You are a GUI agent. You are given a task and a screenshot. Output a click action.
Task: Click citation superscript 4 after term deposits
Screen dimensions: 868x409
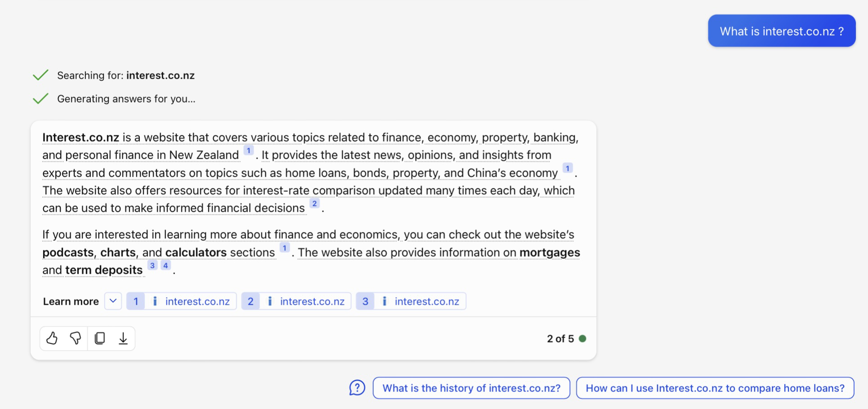166,266
